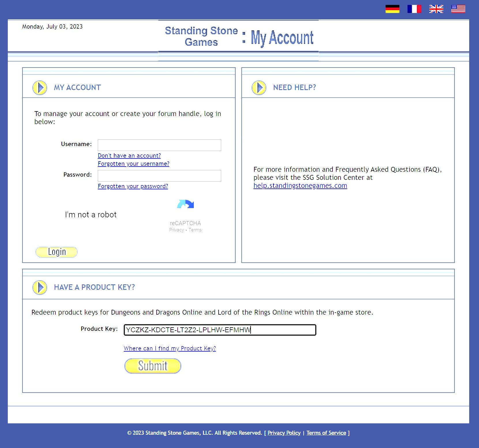Viewport: 479px width, 448px height.
Task: Click the arrow icon beside MY ACCOUNT
Action: (x=40, y=88)
